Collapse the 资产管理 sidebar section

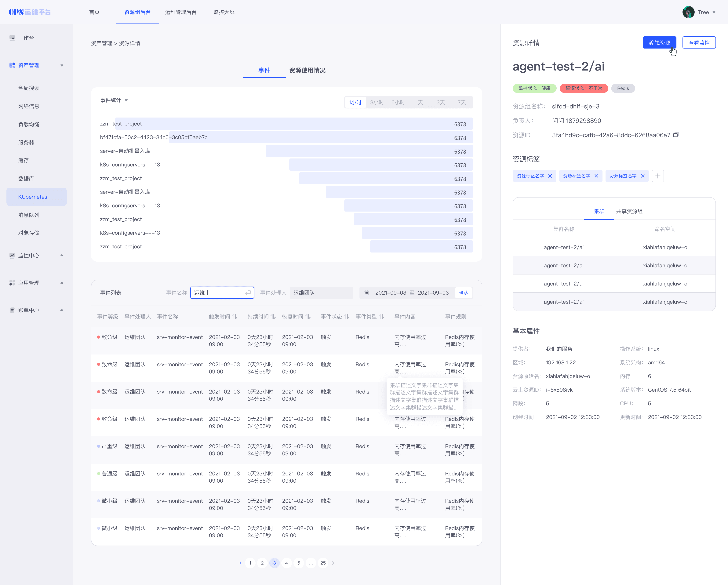[62, 65]
